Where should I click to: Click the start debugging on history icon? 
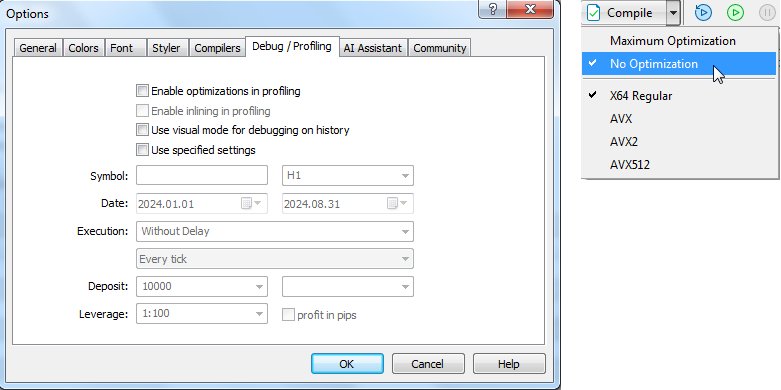[x=703, y=12]
